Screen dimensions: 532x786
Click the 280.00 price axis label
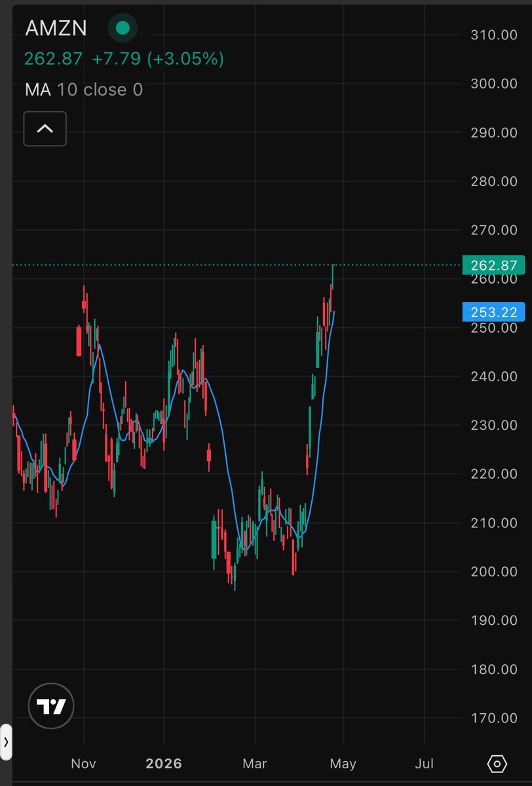point(494,181)
